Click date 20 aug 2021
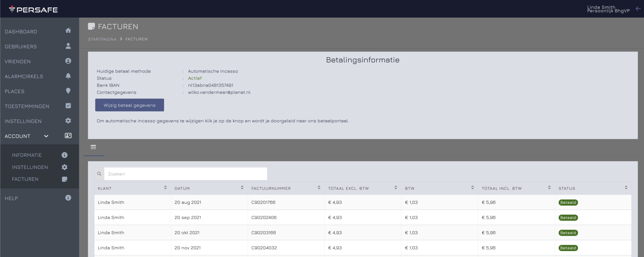Screen dimensions: 644x257 [188, 202]
